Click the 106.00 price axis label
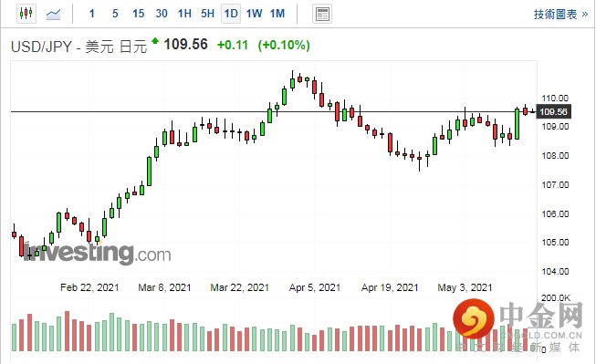Screen dimensions: 596x364 (555, 213)
